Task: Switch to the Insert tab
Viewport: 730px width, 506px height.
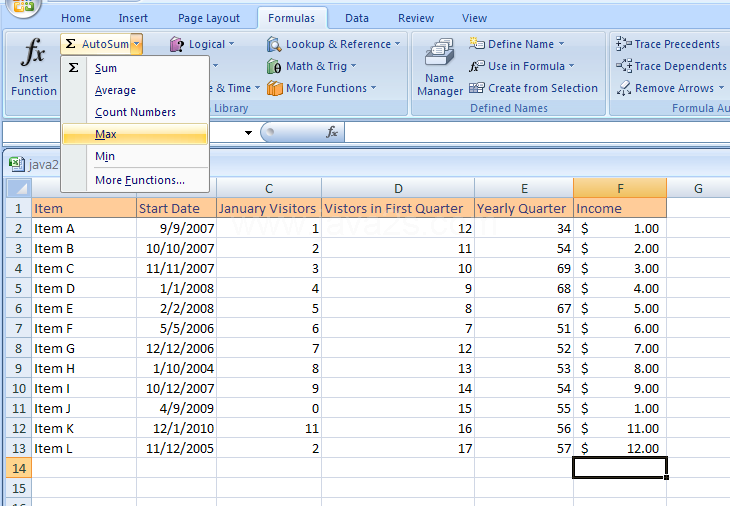Action: click(133, 18)
